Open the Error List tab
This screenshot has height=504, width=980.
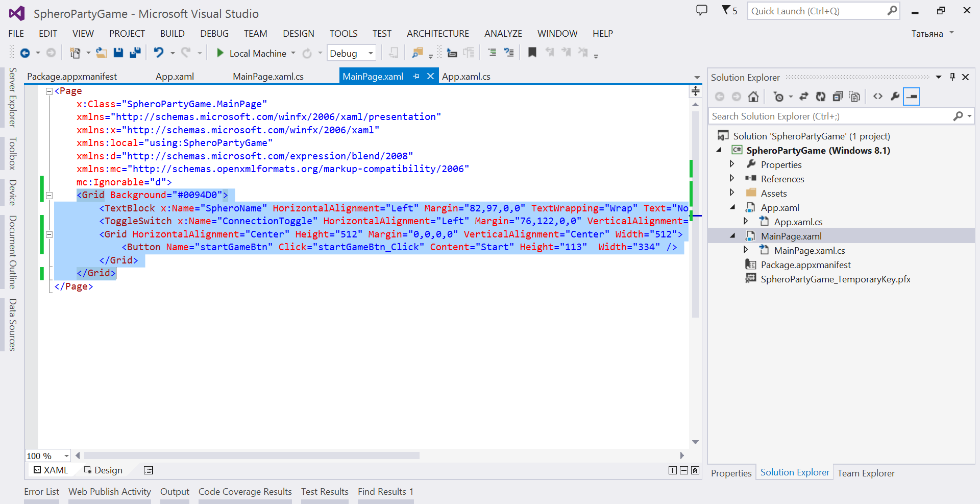coord(41,492)
